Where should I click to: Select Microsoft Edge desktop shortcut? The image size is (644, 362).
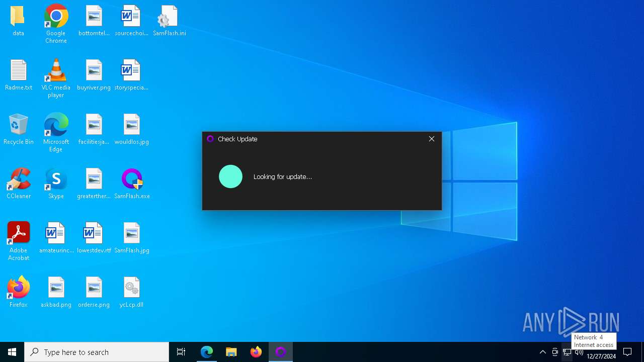(56, 132)
